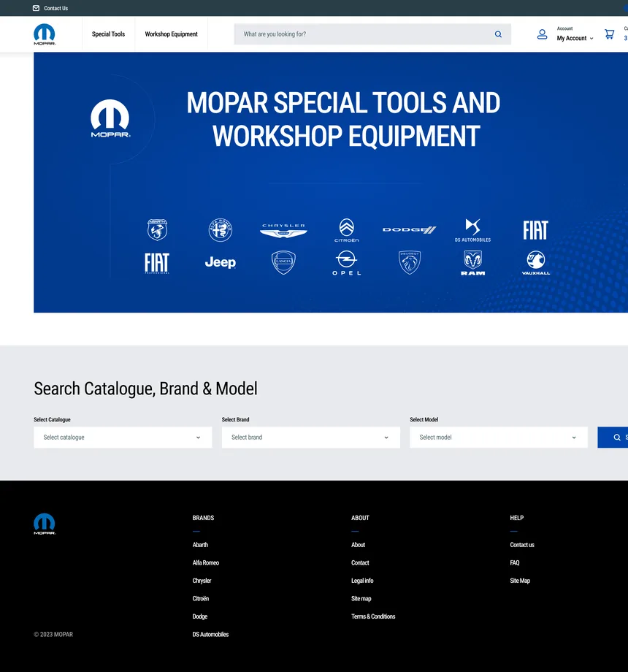The width and height of the screenshot is (628, 672).
Task: Open the shopping cart icon
Action: pyautogui.click(x=609, y=34)
